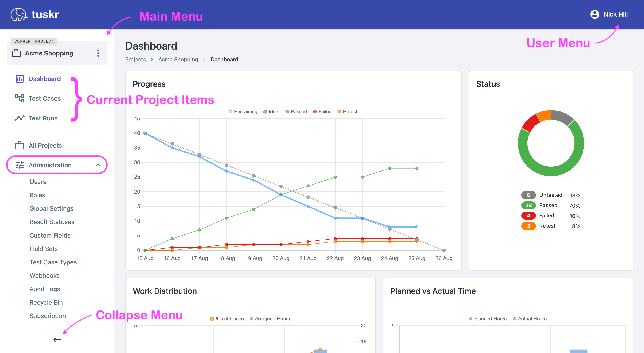Click the Test Cases tree icon
The height and width of the screenshot is (353, 644).
coord(19,98)
